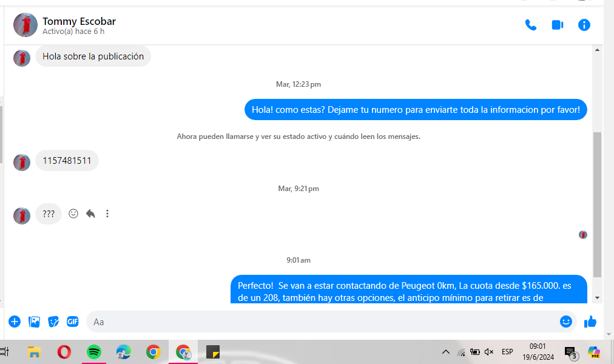The height and width of the screenshot is (364, 614).
Task: Open the notification center with 3 notifications
Action: 572,352
